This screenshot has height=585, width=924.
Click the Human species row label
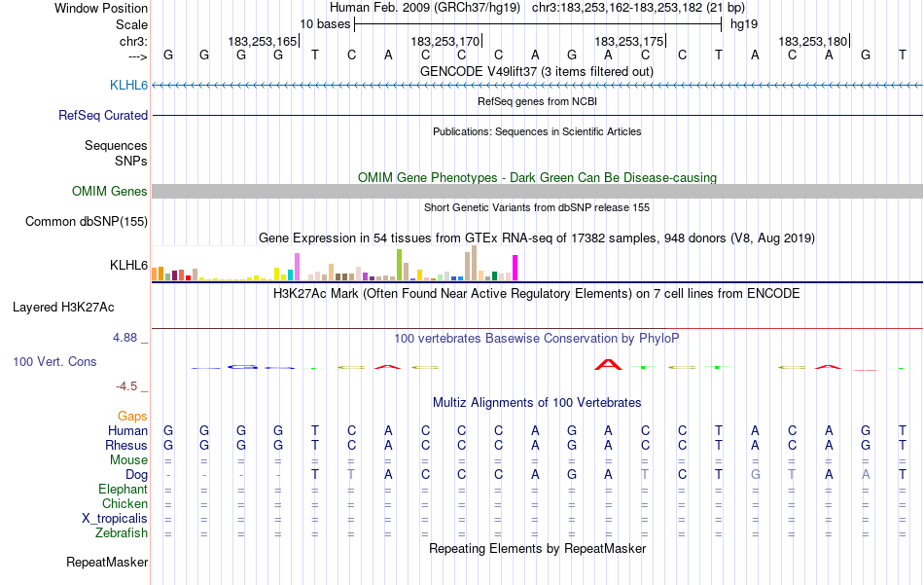tap(127, 430)
